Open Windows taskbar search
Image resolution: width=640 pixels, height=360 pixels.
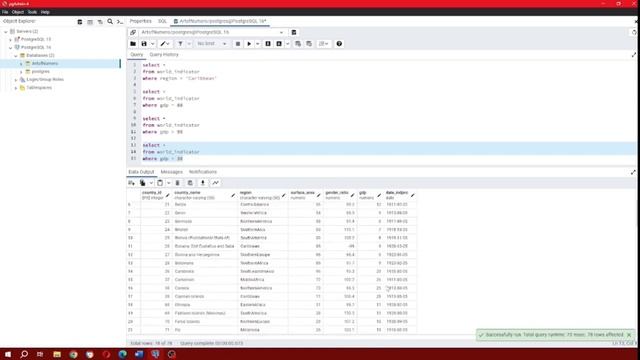tap(24, 354)
